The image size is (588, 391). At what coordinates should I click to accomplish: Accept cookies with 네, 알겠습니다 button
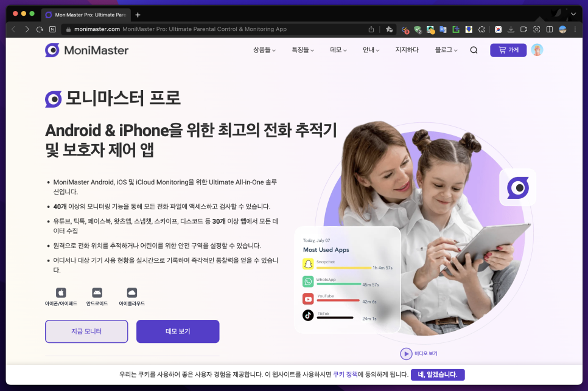(438, 375)
